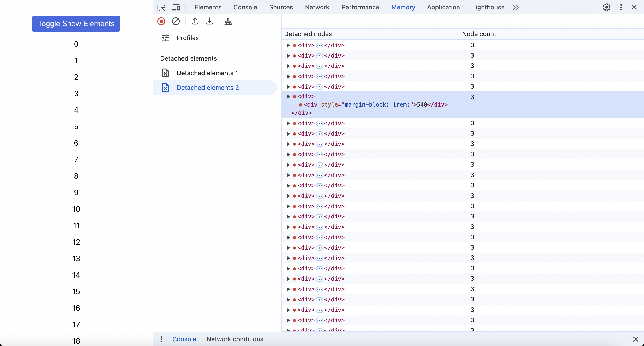Clear all profiles icon
Screen dimensions: 644x346
coord(176,21)
